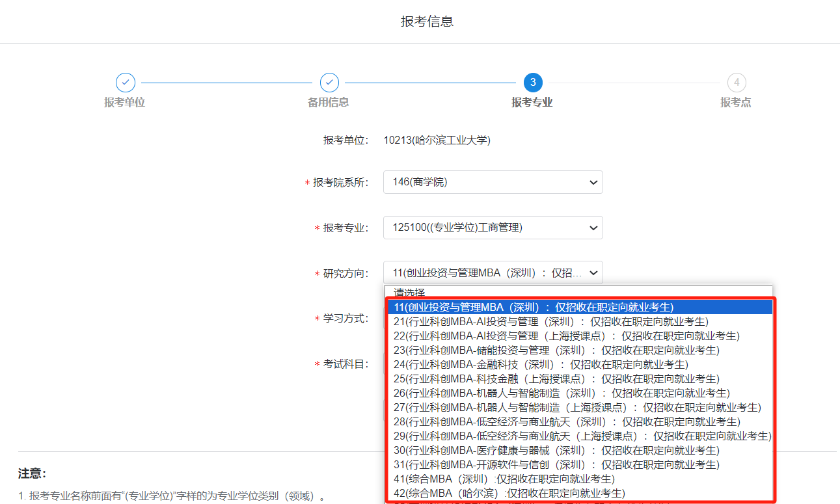Open the 报考院系所 dropdown showing 146(商学院)
This screenshot has height=504, width=840.
[x=493, y=182]
